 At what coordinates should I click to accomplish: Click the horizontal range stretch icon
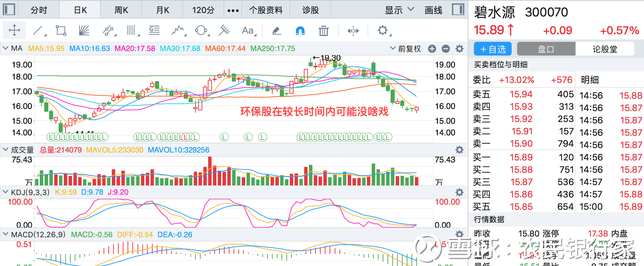[x=353, y=31]
